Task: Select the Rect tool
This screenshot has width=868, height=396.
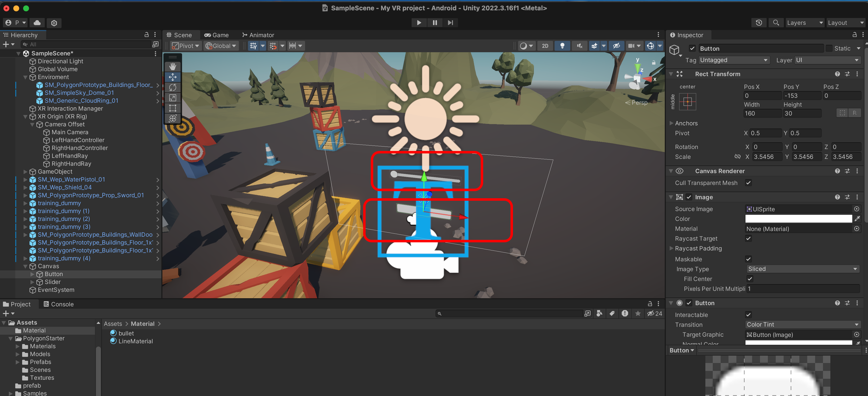Action: tap(172, 108)
